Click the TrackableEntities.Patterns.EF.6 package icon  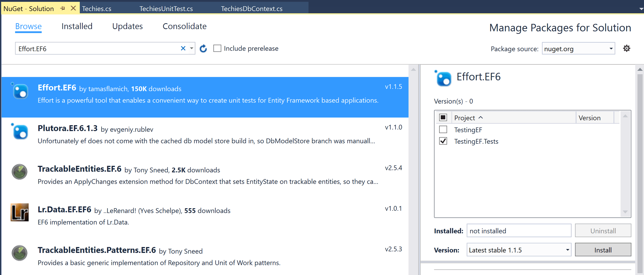20,253
